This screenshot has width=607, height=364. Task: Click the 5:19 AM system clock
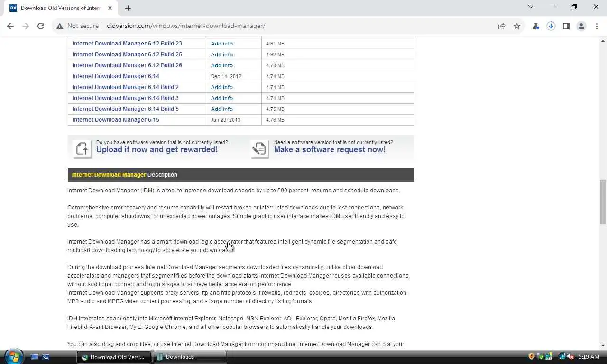589,357
